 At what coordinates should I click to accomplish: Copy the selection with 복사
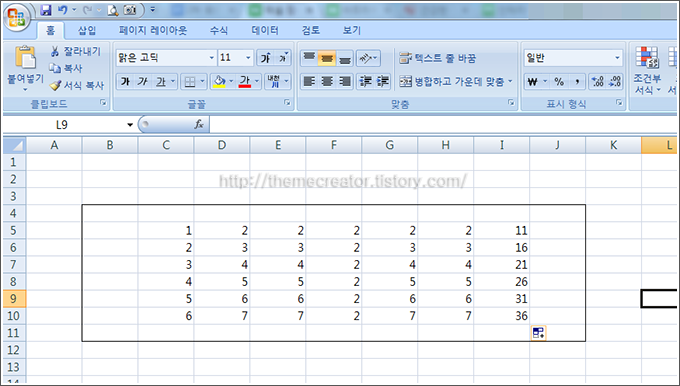pos(66,68)
